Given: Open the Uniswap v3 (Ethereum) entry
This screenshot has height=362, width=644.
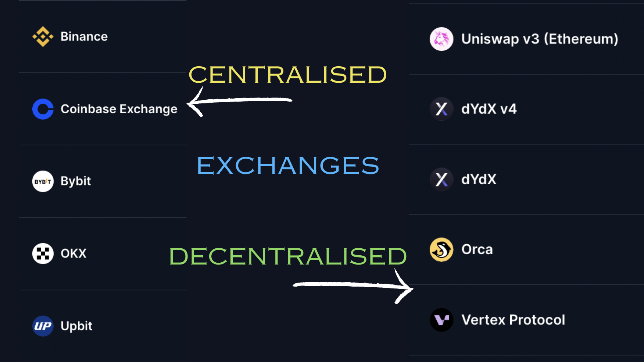Looking at the screenshot, I should click(x=539, y=39).
